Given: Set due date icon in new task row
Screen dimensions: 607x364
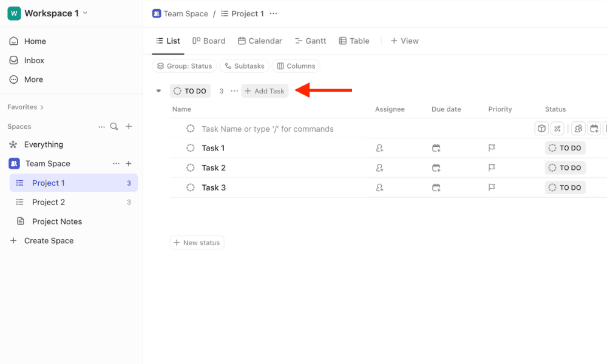Looking at the screenshot, I should (x=594, y=129).
